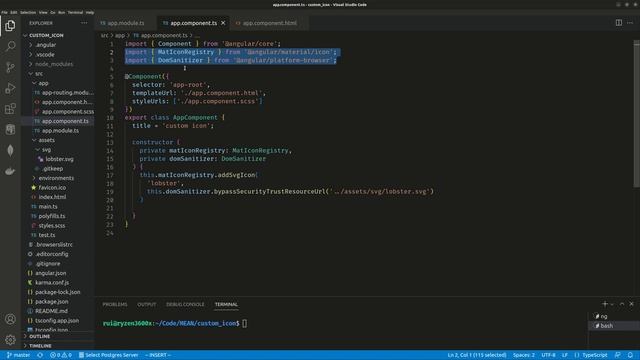
Task: Change indentation via Spaces: 2
Action: [x=524, y=355]
